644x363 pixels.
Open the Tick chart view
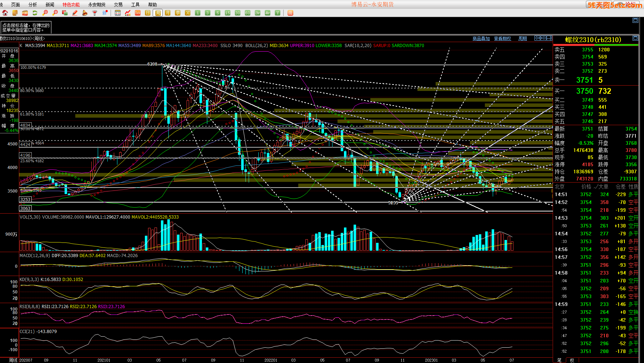pyautogui.click(x=138, y=13)
